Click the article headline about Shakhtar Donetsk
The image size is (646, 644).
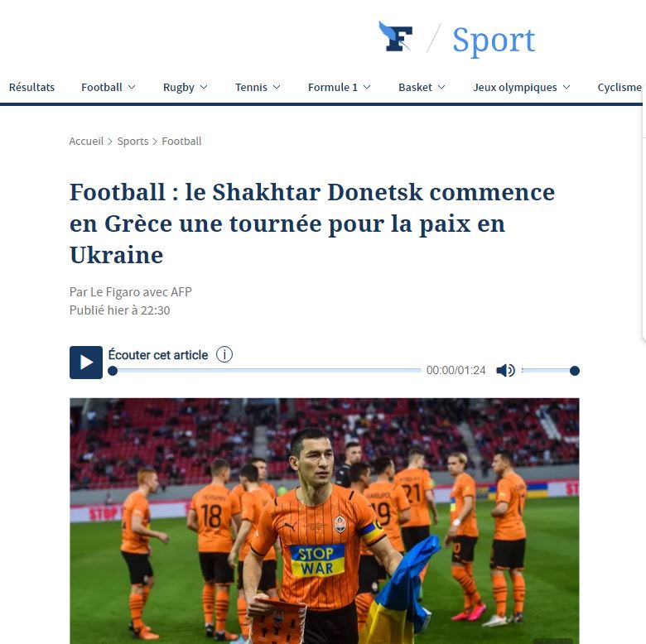[x=312, y=223]
